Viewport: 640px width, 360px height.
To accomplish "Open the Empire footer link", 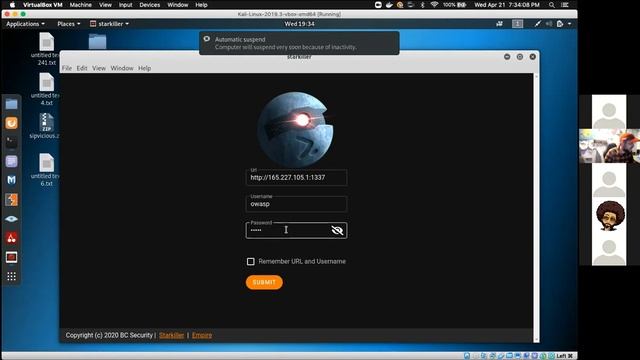I will point(202,335).
